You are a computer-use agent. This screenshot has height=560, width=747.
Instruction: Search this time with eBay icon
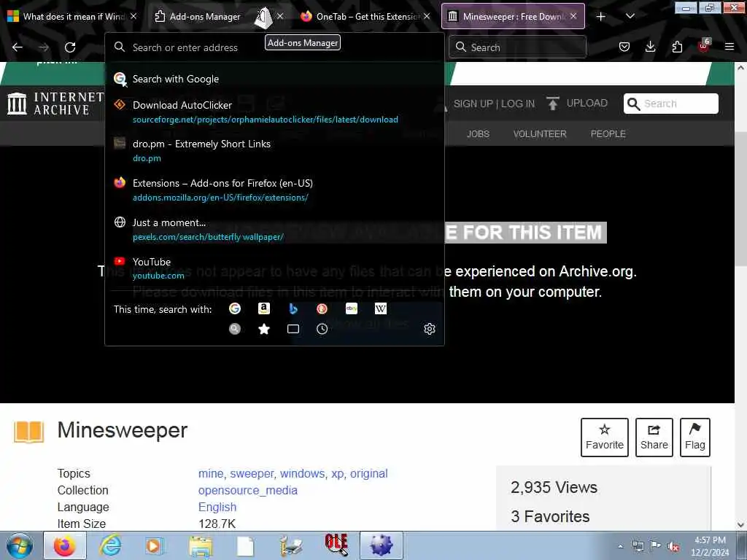[352, 308]
